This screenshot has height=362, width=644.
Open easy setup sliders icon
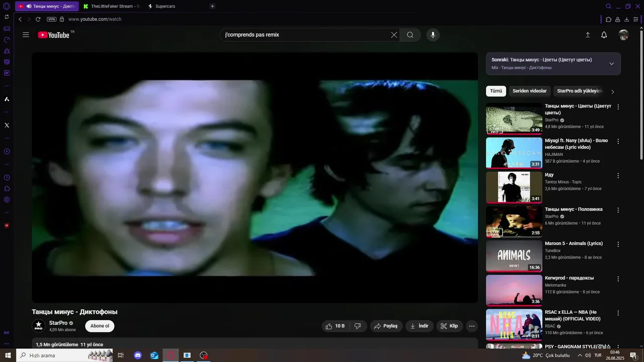tap(636, 19)
